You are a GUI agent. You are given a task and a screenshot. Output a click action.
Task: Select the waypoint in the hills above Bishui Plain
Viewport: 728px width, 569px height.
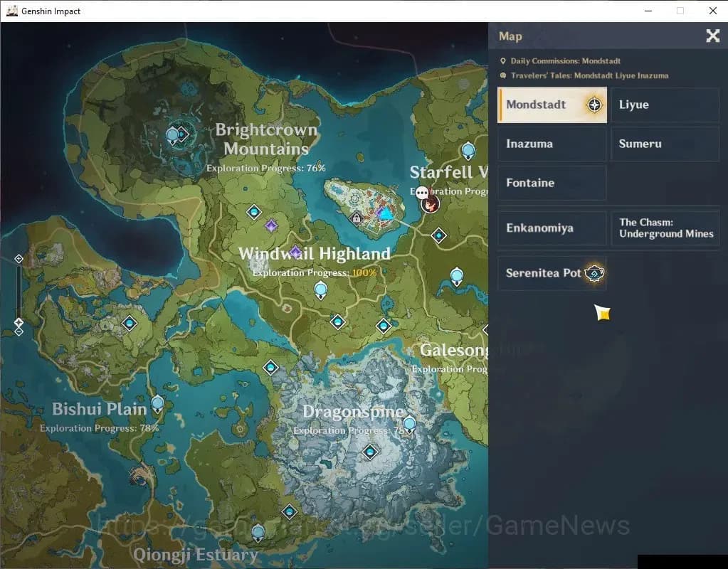130,323
